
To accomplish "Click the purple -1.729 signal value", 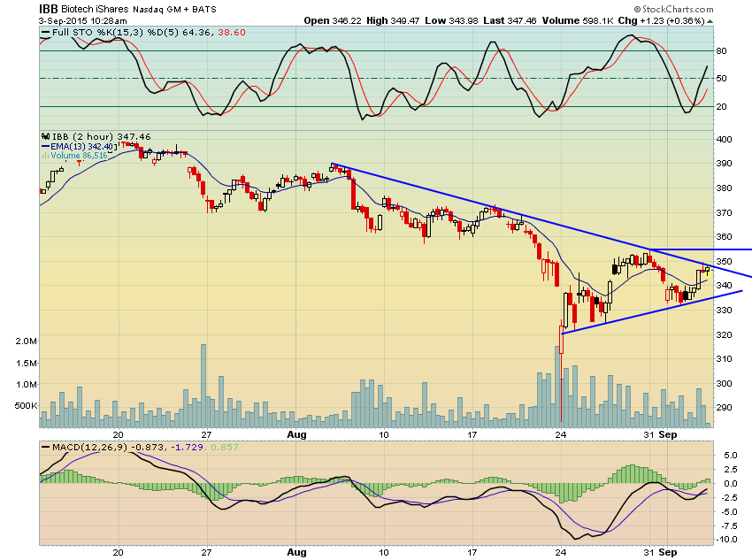I will coord(188,447).
